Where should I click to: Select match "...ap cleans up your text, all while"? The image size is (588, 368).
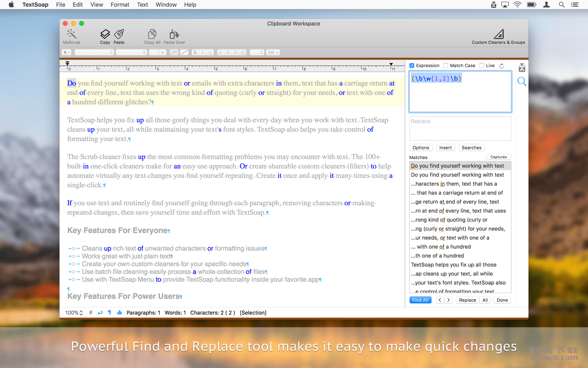coord(460,274)
